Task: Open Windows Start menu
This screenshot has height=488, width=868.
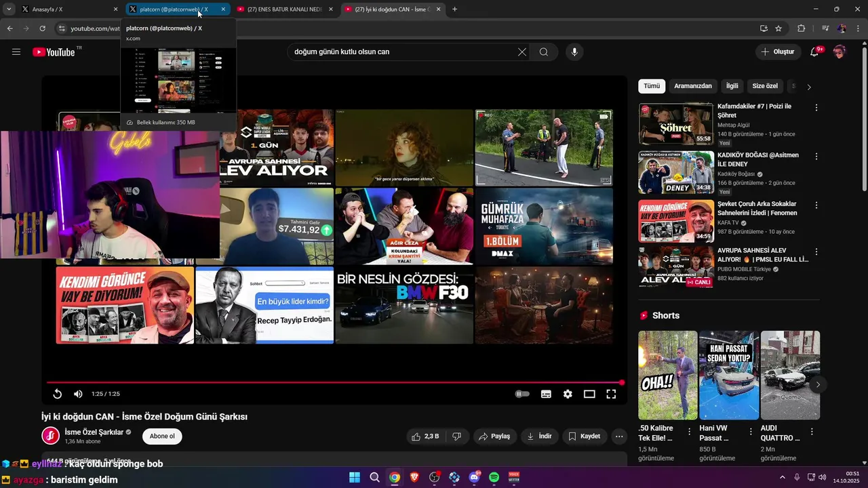Action: pos(355,477)
